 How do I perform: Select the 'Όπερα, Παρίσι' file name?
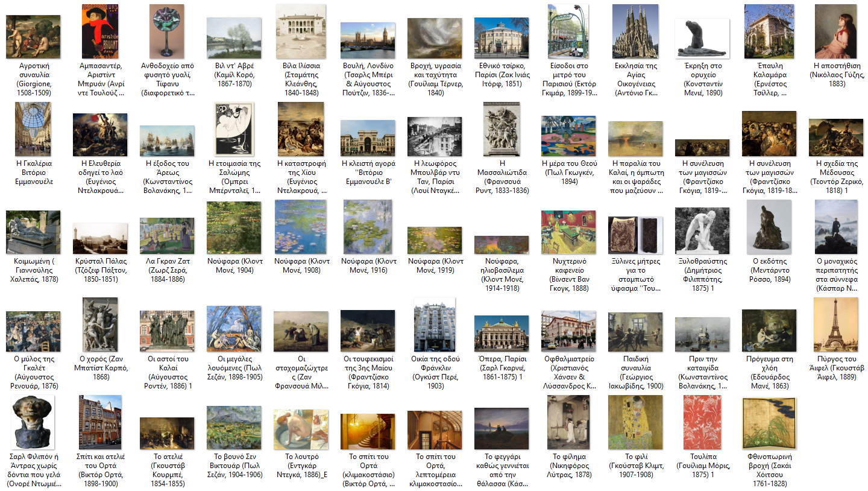point(502,368)
